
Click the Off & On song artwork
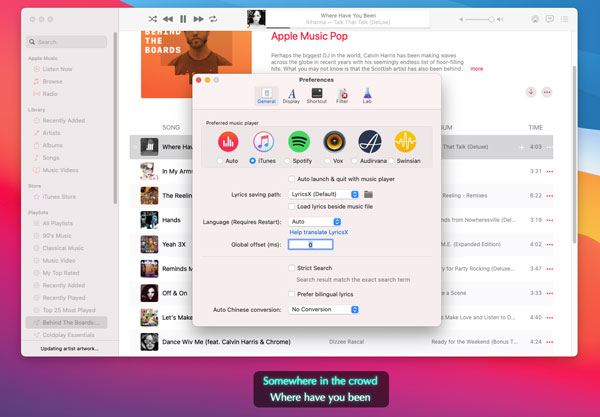point(149,293)
